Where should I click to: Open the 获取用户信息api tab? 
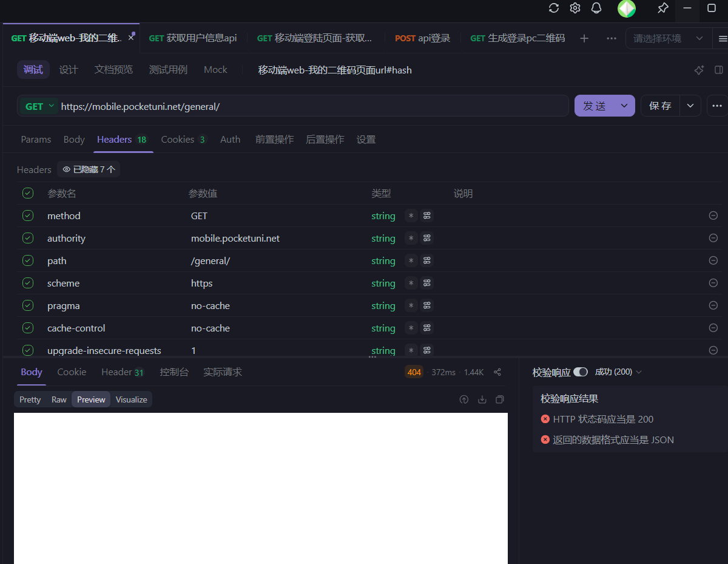click(x=193, y=38)
